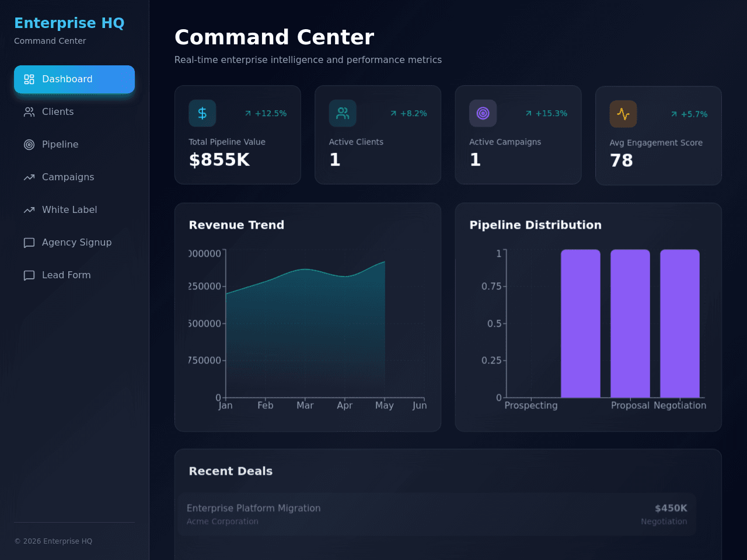Open the Dashboard menu item
The height and width of the screenshot is (560, 747).
74,79
